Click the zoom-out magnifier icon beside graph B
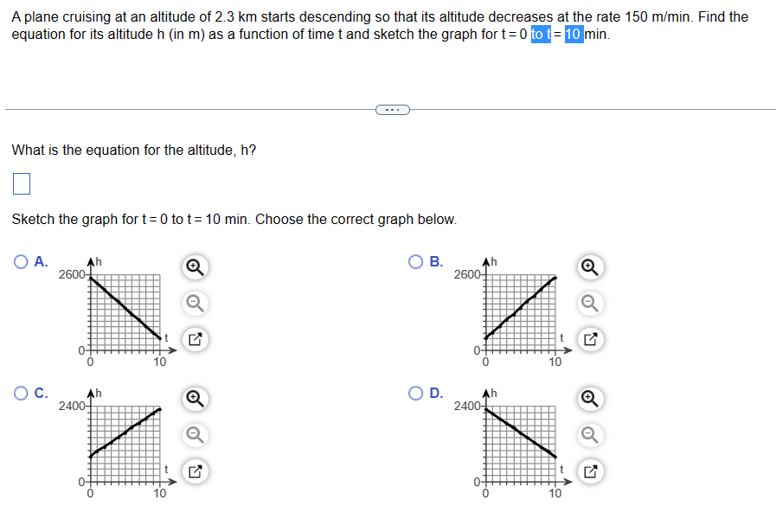776x532 pixels. pos(589,304)
